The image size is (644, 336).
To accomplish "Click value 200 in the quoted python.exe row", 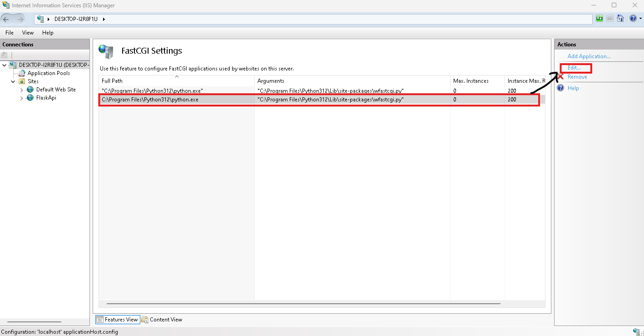I will coord(512,91).
